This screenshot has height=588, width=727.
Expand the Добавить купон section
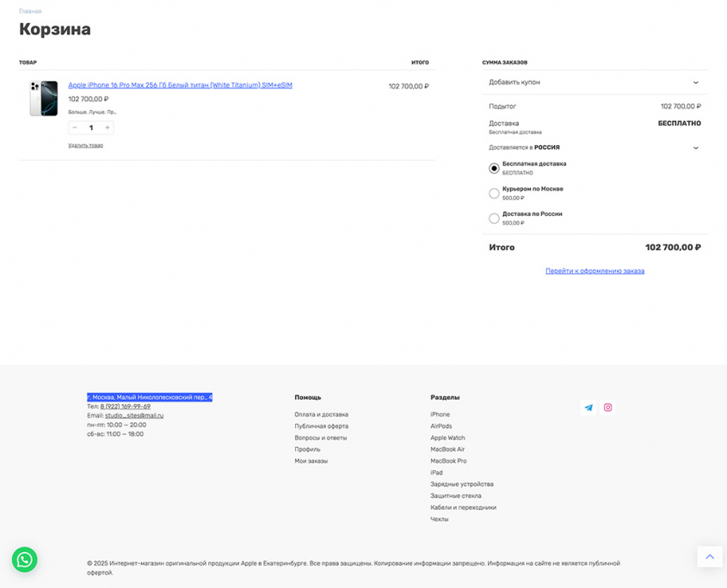pyautogui.click(x=594, y=83)
